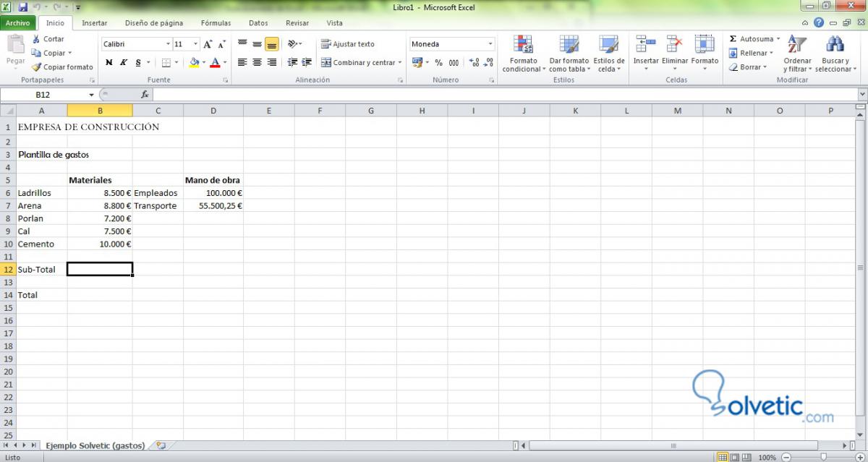Open the Archivo tab
The image size is (868, 462).
(17, 23)
